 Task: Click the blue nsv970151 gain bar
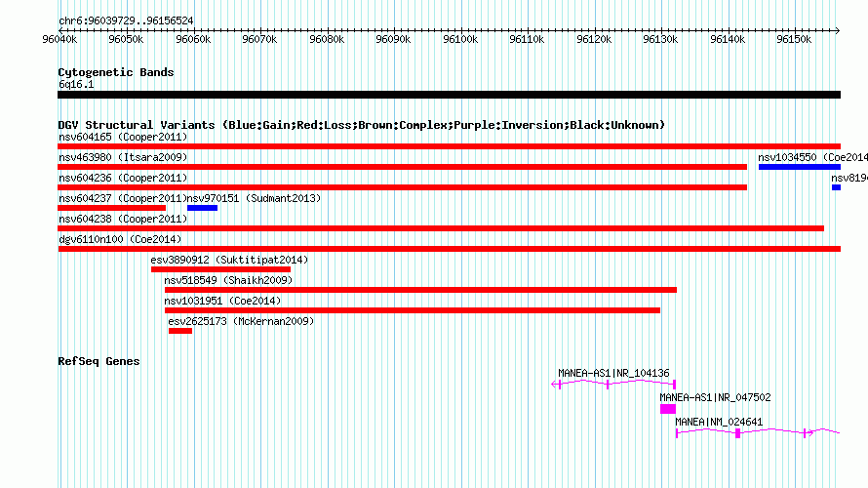click(x=202, y=208)
